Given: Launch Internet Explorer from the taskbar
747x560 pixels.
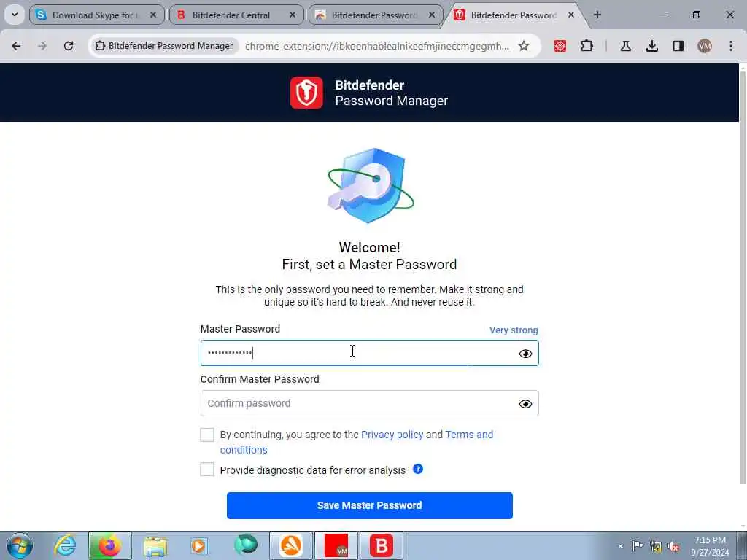Looking at the screenshot, I should point(65,545).
